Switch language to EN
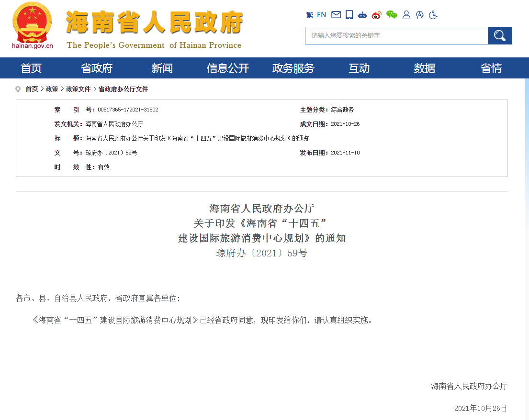Screen dimensions: 529x420 pyautogui.click(x=321, y=15)
